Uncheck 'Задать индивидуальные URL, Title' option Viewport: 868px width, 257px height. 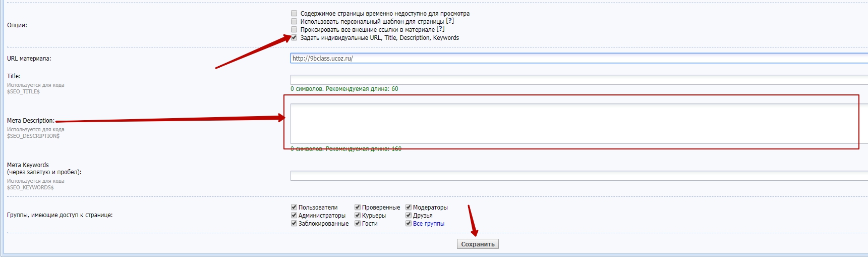(x=294, y=37)
